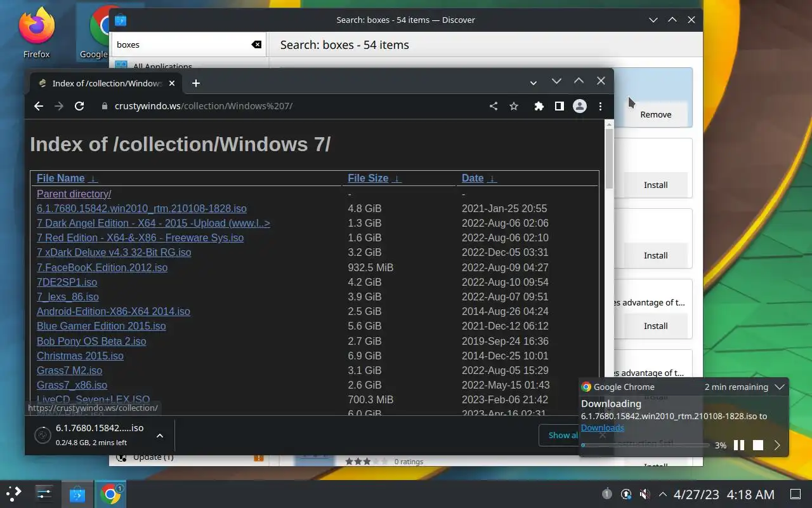Open Firefox desktop shortcut
This screenshot has width=812, height=508.
(x=36, y=32)
